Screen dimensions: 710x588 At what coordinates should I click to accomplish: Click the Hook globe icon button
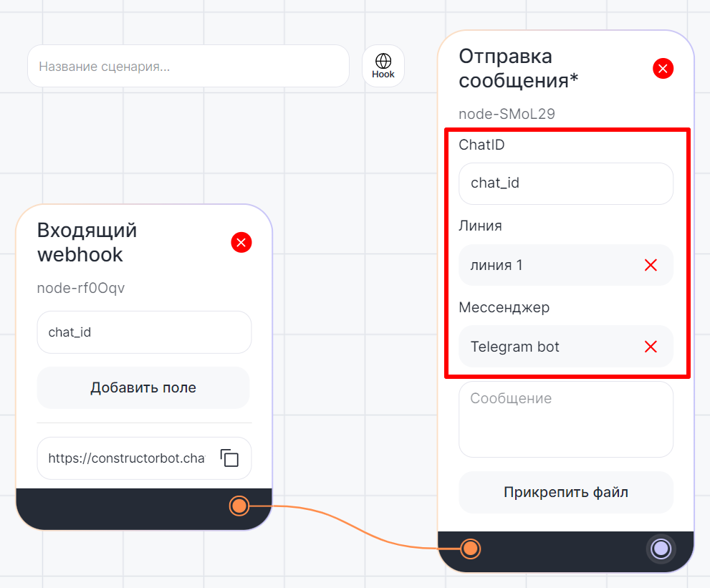tap(383, 66)
